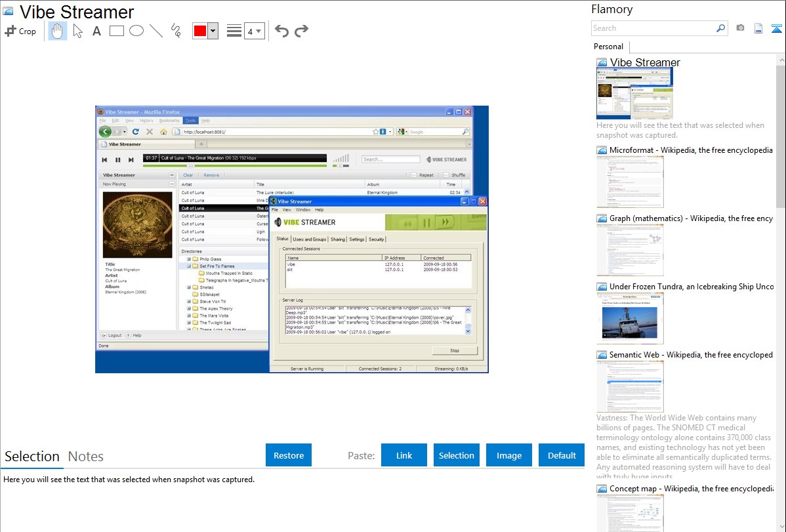
Task: Open the Microformat Wikipedia snapshot thumbnail
Action: (630, 182)
